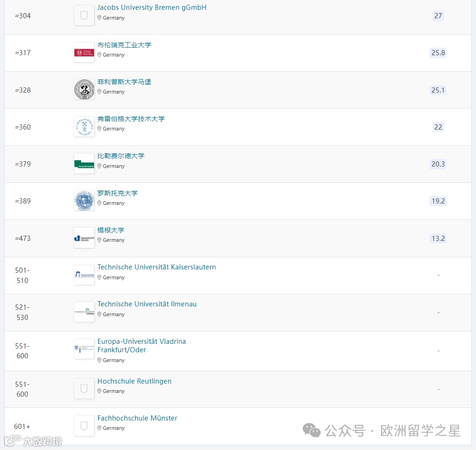Click the rank =328
Image resolution: width=476 pixels, height=450 pixels.
click(x=23, y=90)
